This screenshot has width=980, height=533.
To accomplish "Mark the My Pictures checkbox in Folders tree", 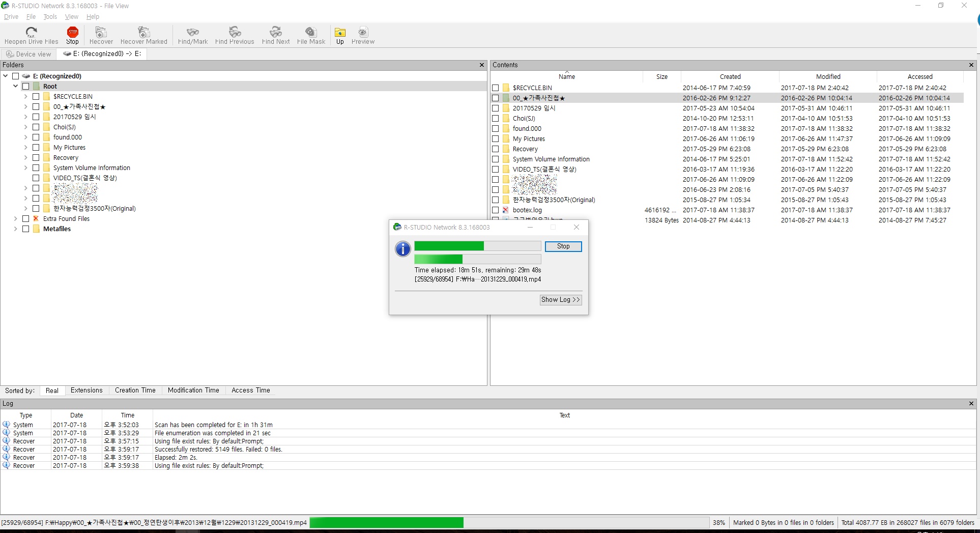I will 36,148.
